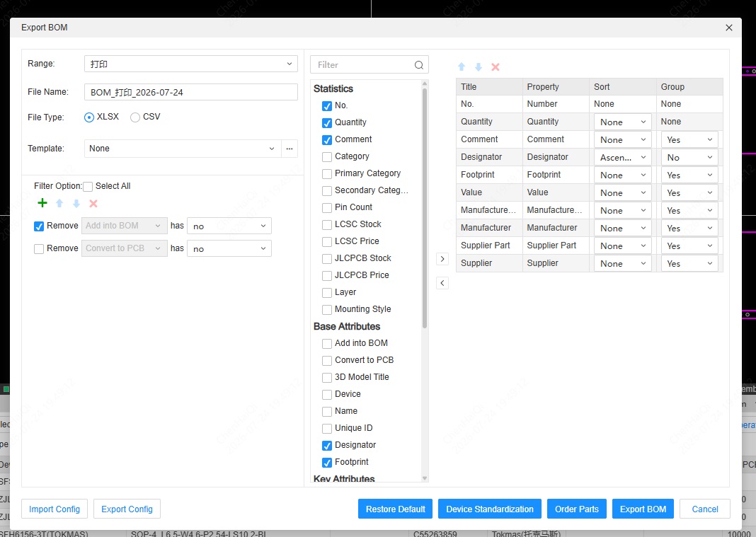The width and height of the screenshot is (756, 537).
Task: Open Group dropdown for Designator row
Action: pos(689,157)
